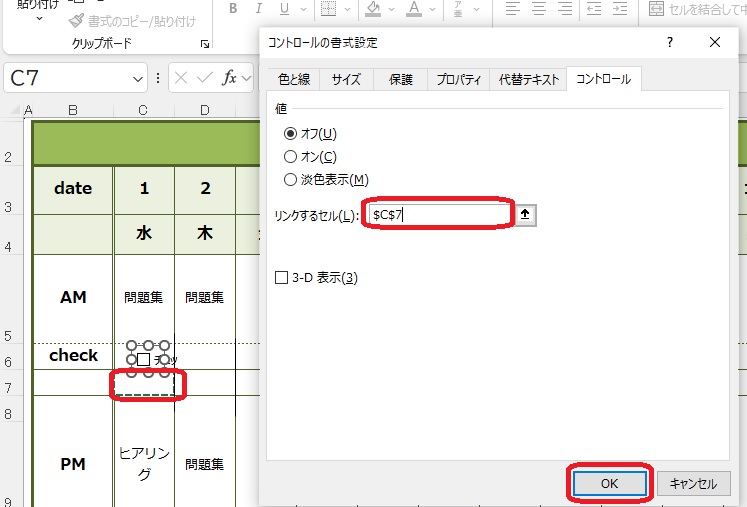This screenshot has height=507, width=747.
Task: Click the Italic formatting icon
Action: tap(259, 9)
